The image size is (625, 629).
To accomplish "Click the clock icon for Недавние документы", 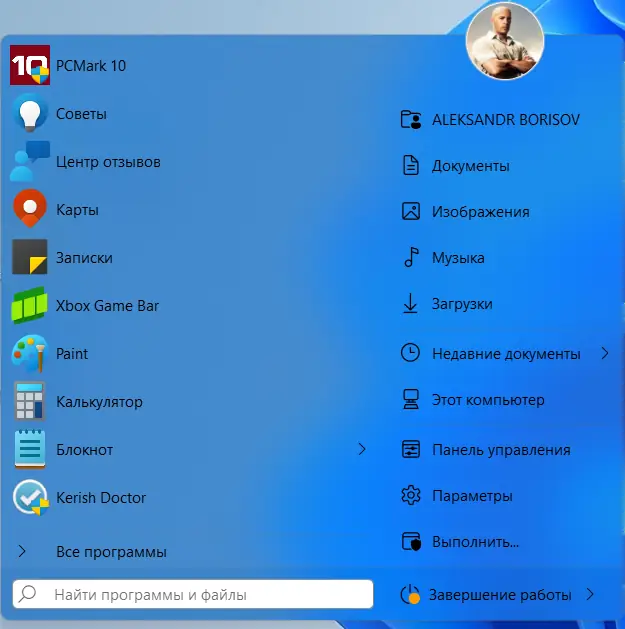I will 410,353.
